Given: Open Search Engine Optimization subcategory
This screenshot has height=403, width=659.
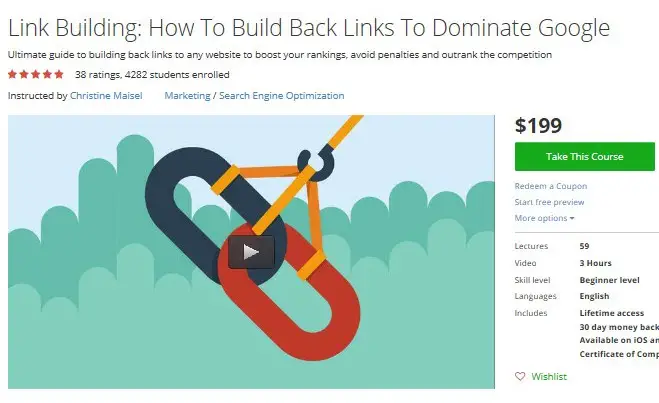Looking at the screenshot, I should click(282, 95).
